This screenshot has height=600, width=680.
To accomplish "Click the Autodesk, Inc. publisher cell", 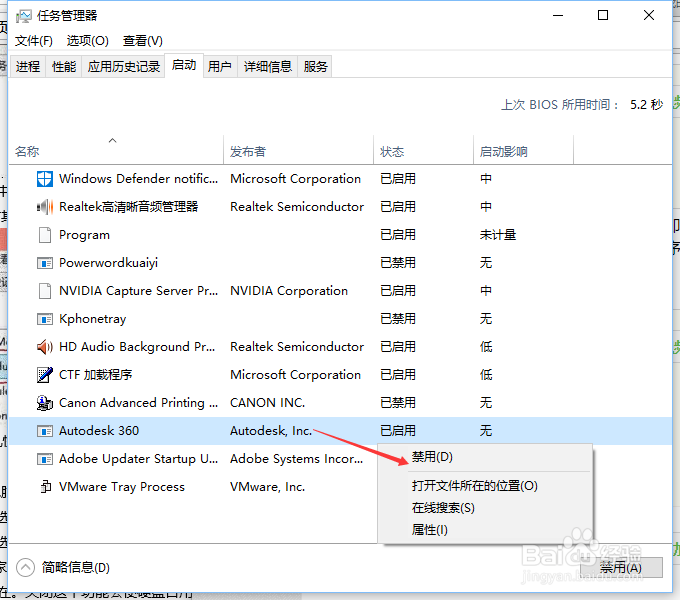I will (x=271, y=431).
